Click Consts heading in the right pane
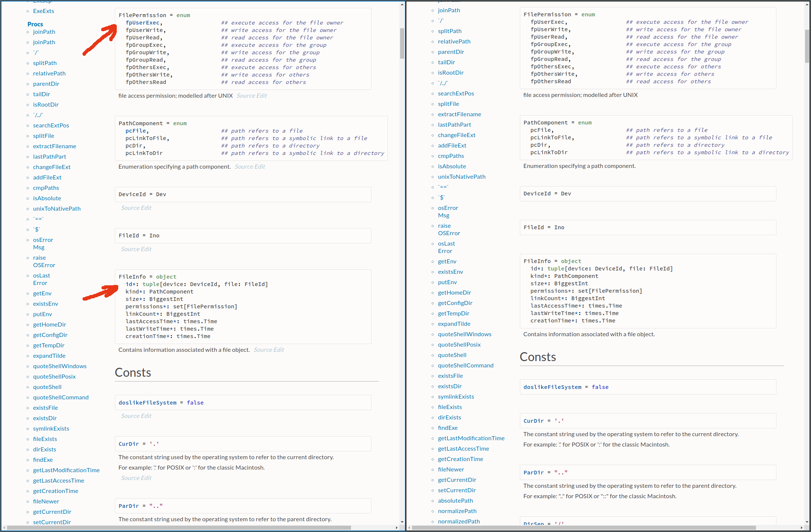Viewport: 811px width, 532px height. pyautogui.click(x=538, y=357)
